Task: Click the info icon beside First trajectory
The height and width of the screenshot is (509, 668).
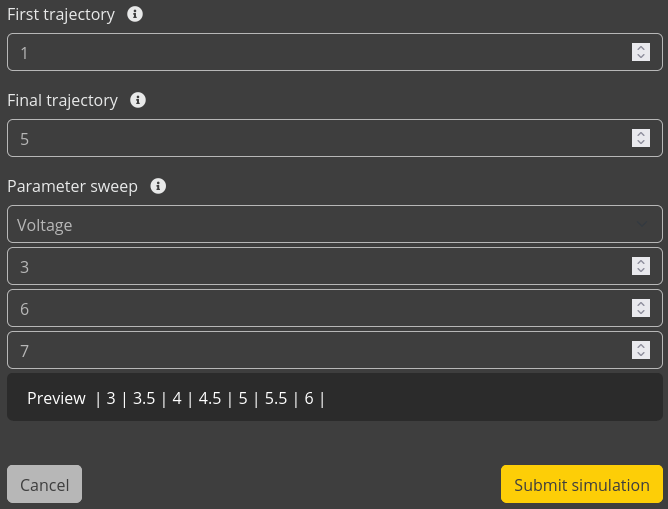Action: coord(135,15)
